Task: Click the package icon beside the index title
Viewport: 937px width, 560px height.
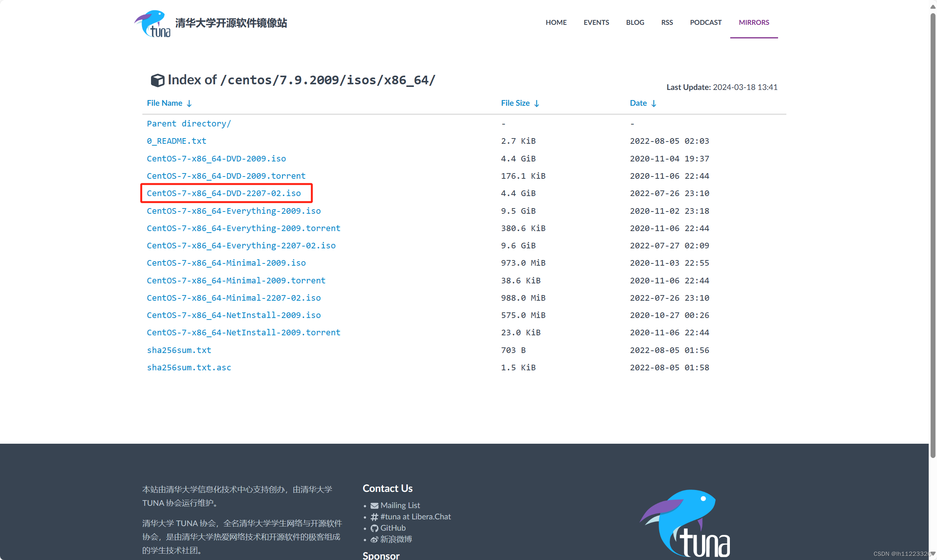Action: pyautogui.click(x=157, y=80)
